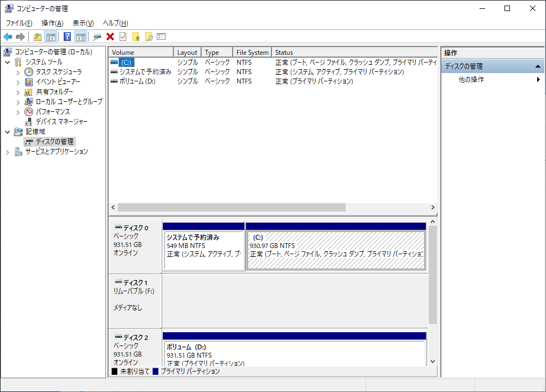The height and width of the screenshot is (392, 546).
Task: Sort by the File System column header
Action: click(x=252, y=52)
